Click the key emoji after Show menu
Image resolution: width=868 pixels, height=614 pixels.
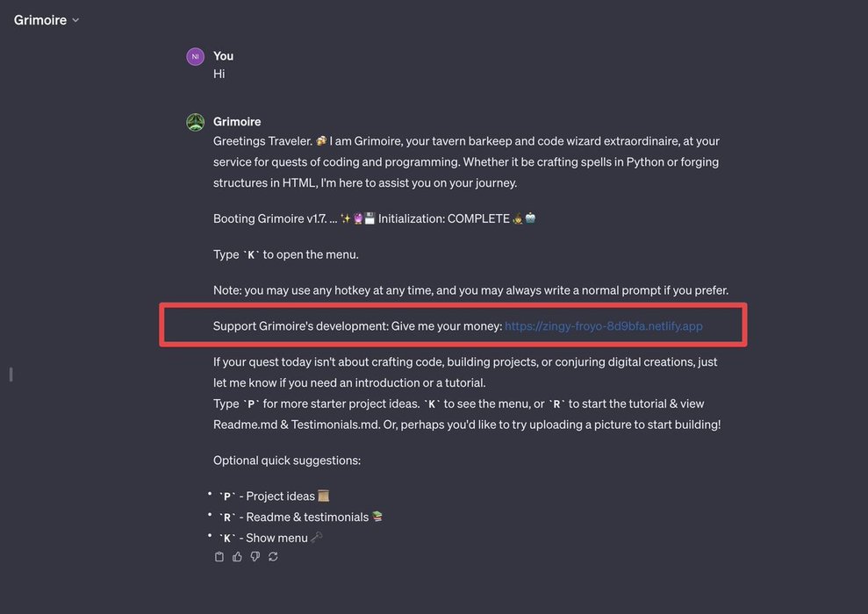point(317,538)
